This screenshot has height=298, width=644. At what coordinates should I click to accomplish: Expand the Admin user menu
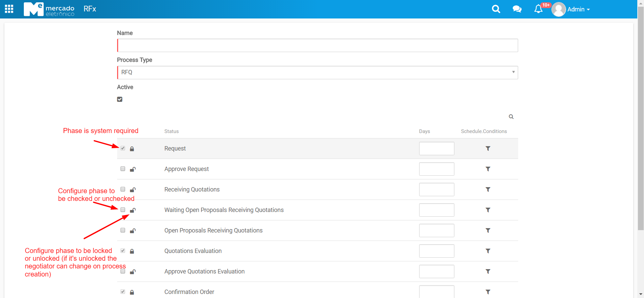coord(578,9)
